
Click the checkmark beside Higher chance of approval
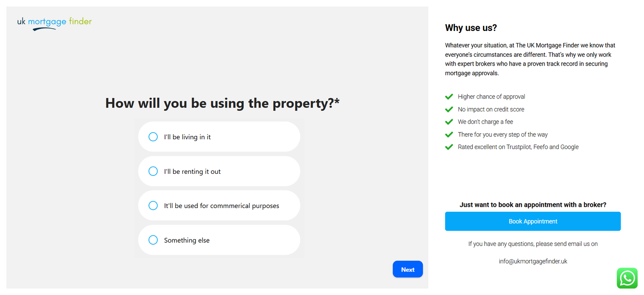449,97
